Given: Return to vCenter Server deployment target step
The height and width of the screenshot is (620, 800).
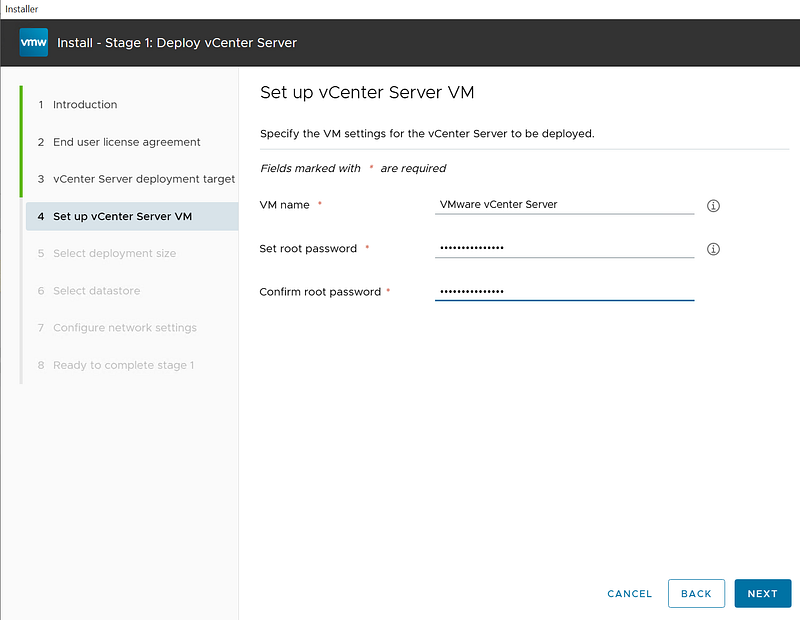Looking at the screenshot, I should 143,179.
